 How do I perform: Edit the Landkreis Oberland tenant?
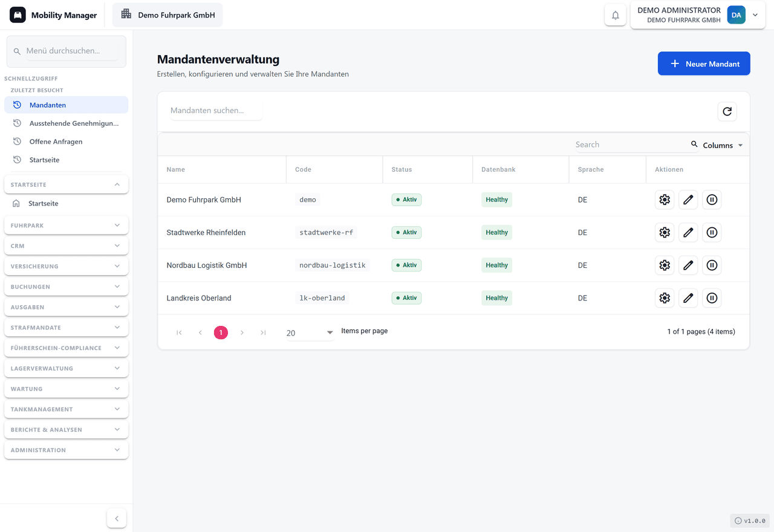point(688,297)
